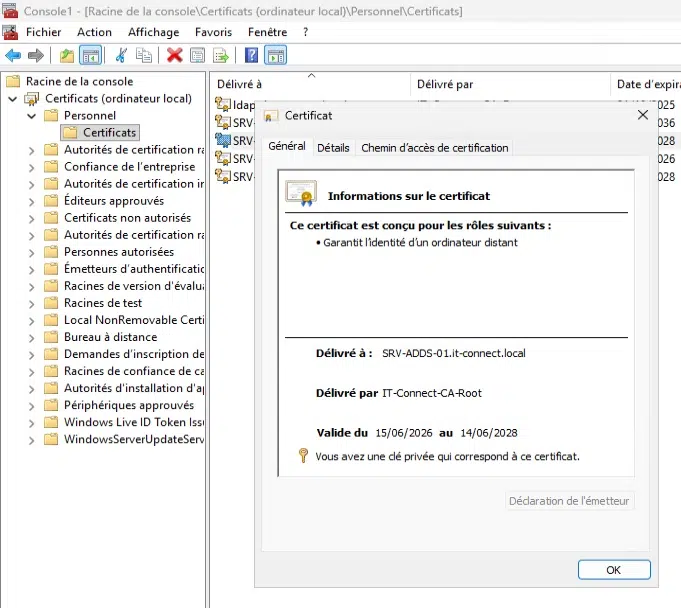Screen dimensions: 681x608
Task: Click the Back arrow toolbar icon
Action: click(x=13, y=56)
